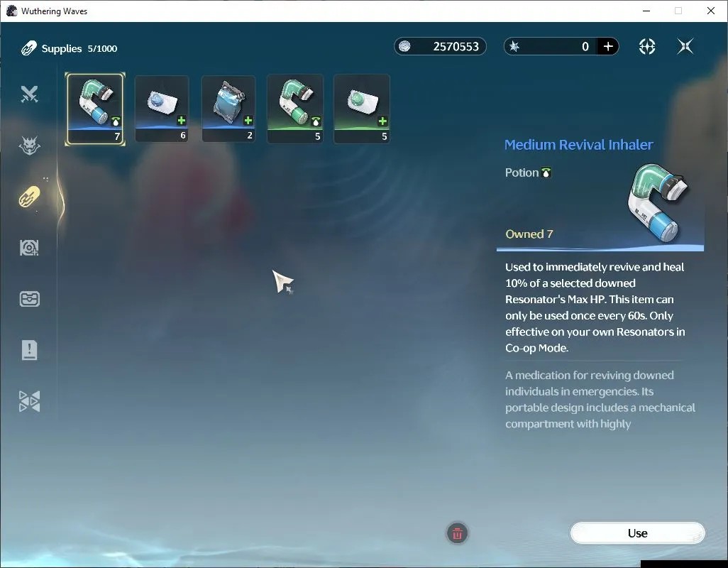Open the Weapons inventory tab
This screenshot has height=568, width=728.
pyautogui.click(x=29, y=94)
